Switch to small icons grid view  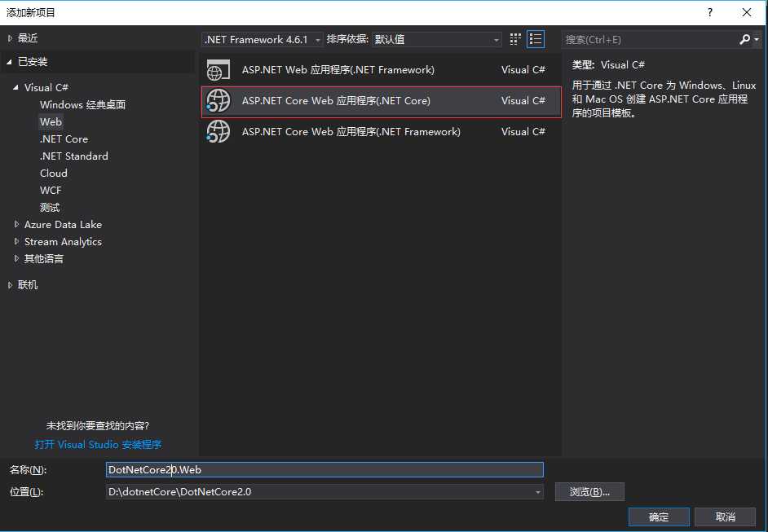(514, 39)
